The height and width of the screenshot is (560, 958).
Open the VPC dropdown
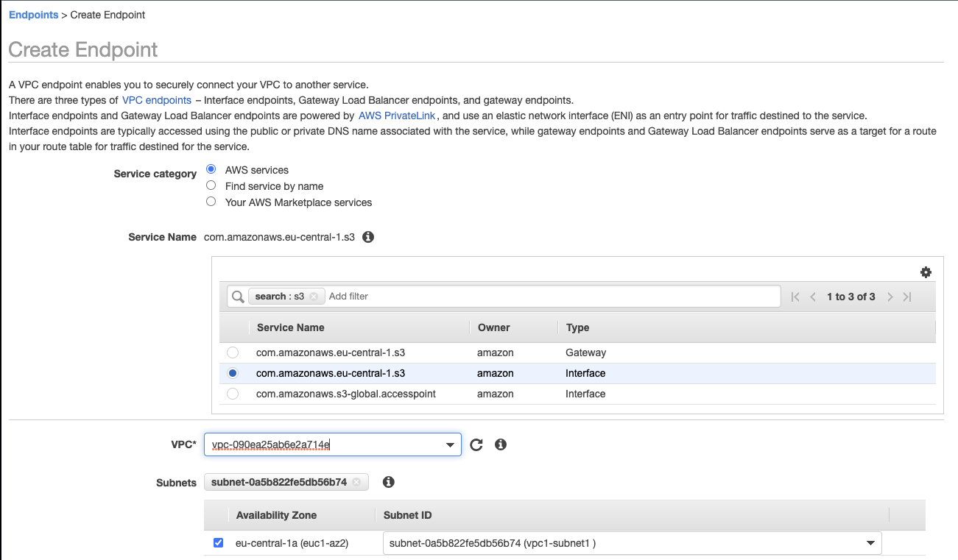[x=449, y=444]
